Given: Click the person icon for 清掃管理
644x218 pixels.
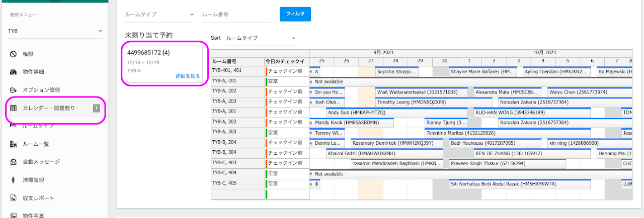Looking at the screenshot, I should [14, 180].
